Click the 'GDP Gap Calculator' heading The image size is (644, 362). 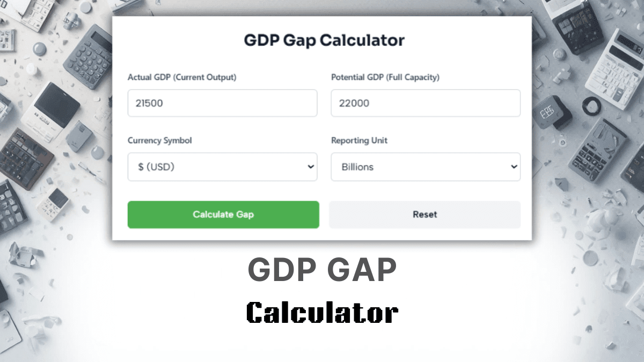tap(323, 40)
